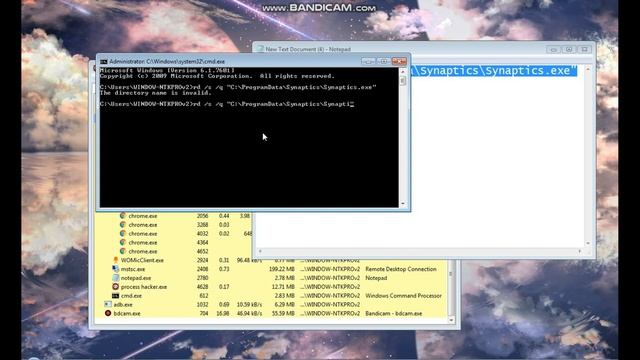Click the 199.22 MB memory value

[282, 269]
